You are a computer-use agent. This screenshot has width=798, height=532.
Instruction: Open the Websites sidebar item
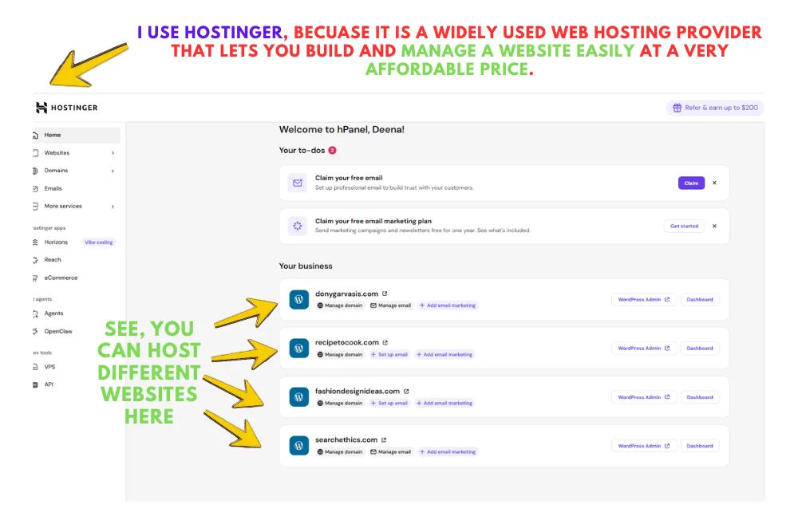click(x=77, y=152)
